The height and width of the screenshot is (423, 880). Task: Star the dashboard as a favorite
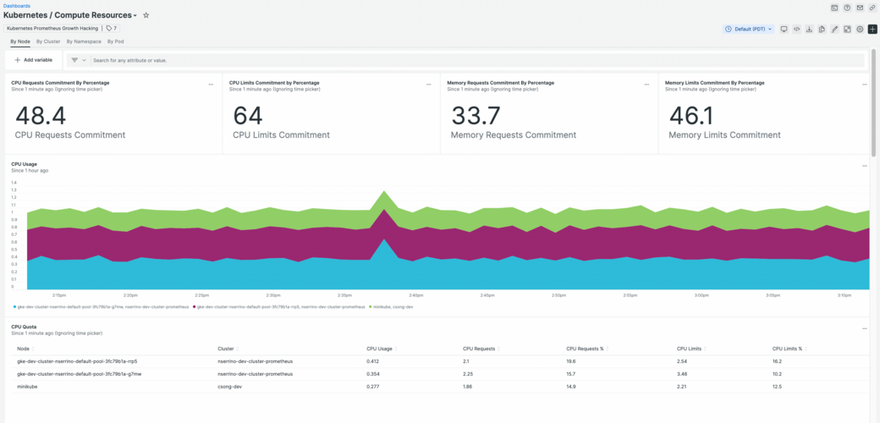coord(146,16)
